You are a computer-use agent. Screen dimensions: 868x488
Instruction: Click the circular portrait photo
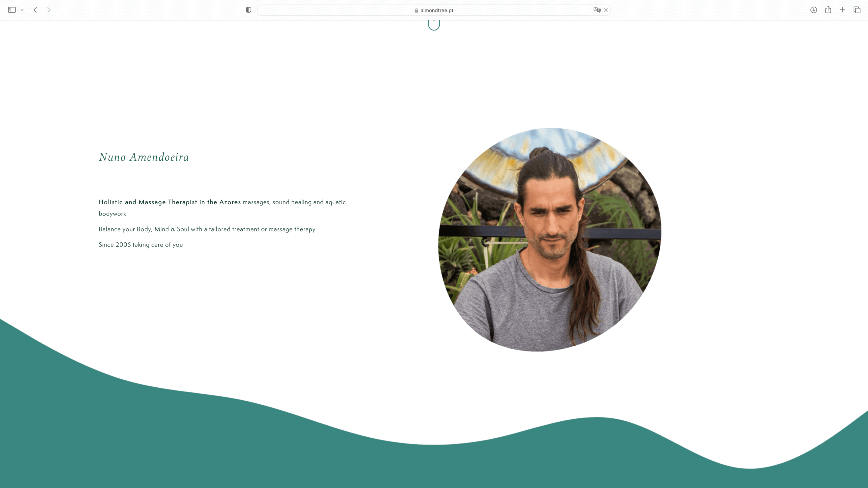(550, 239)
